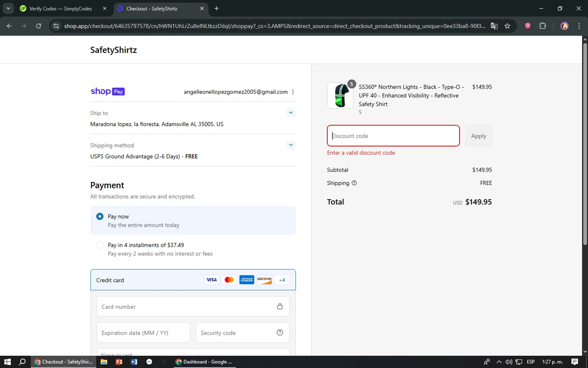This screenshot has width=588, height=368.
Task: Switch to the Verify Codes SimplyCodes tab
Action: click(x=61, y=9)
